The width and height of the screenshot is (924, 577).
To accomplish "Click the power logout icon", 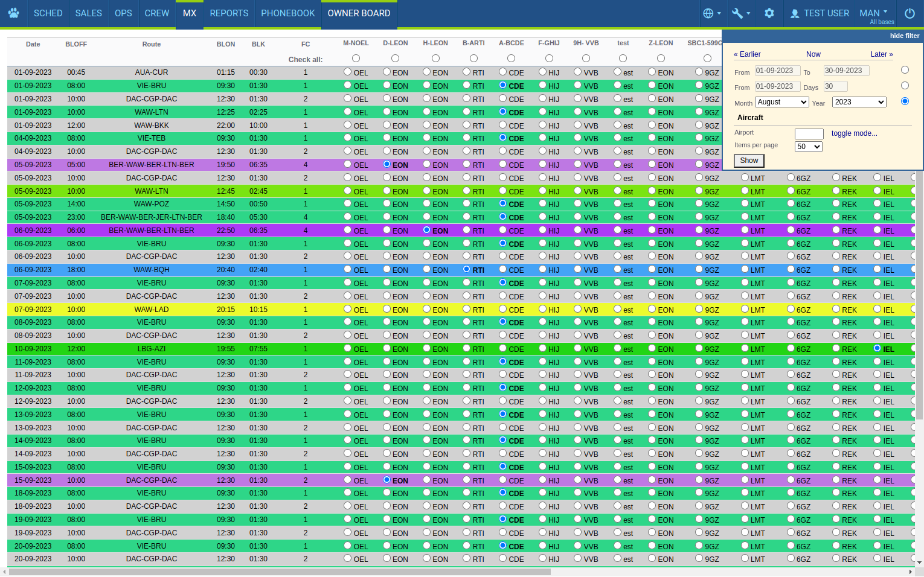I will [910, 13].
